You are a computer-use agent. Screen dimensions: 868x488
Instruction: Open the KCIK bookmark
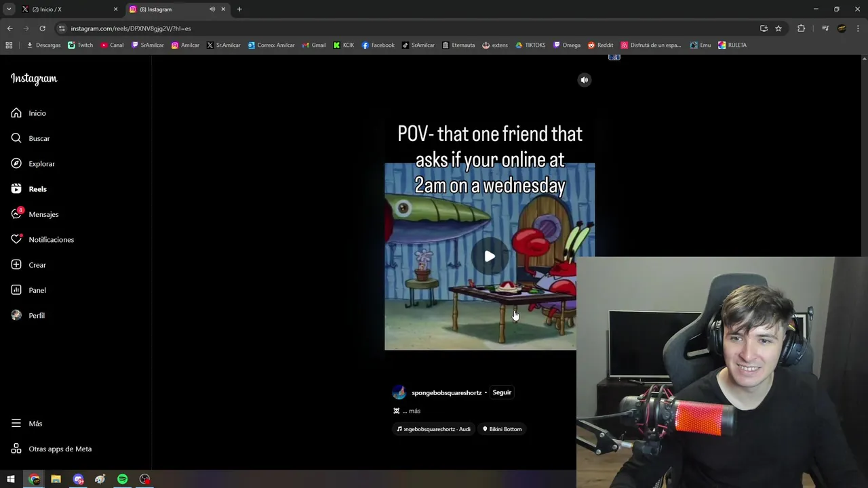[344, 45]
